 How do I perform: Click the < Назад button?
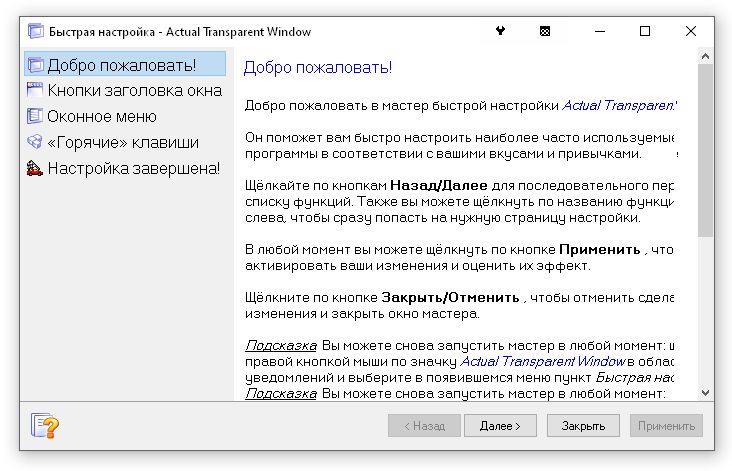(423, 426)
